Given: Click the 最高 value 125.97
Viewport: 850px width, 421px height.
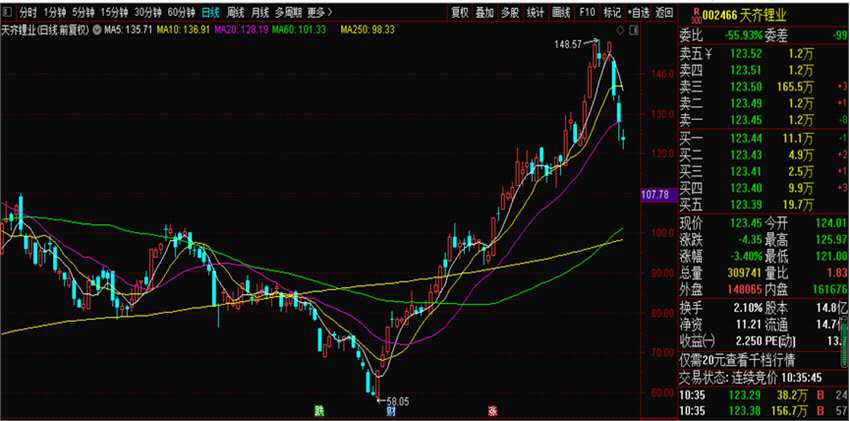Looking at the screenshot, I should click(830, 239).
